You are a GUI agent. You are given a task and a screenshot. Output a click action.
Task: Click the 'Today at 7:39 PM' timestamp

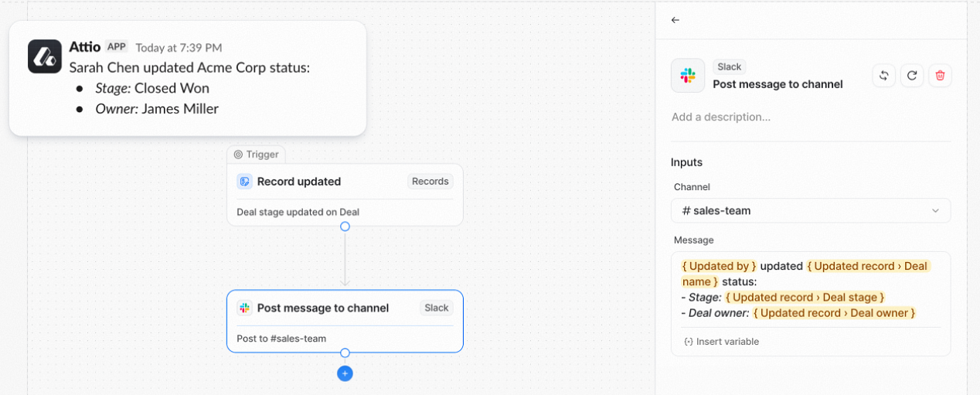[x=179, y=48]
